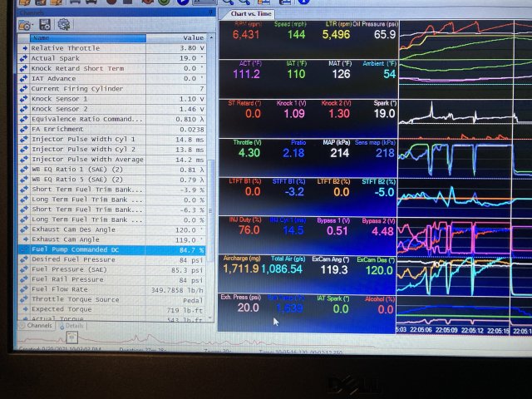Click the INJ Duty gauge reading 76.0
Screen dimensions: 532x399
click(x=249, y=230)
